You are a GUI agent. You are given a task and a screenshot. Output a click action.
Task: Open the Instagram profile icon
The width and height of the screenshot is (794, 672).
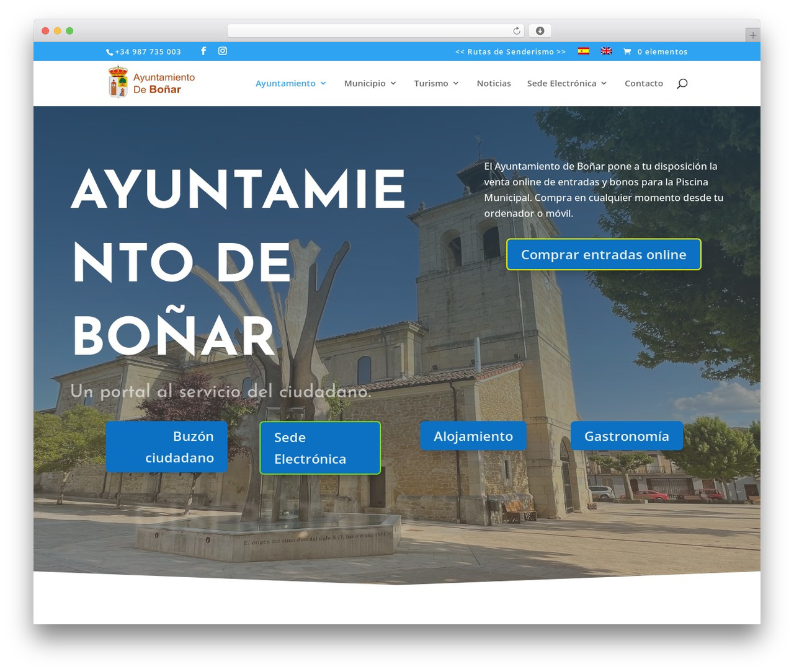point(223,51)
